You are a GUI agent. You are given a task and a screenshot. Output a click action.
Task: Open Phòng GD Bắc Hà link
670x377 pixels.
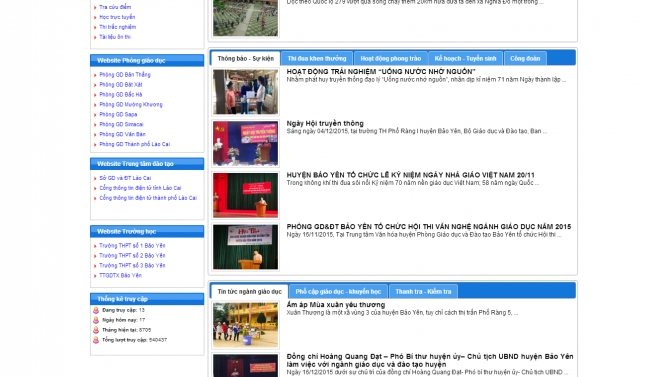point(120,94)
